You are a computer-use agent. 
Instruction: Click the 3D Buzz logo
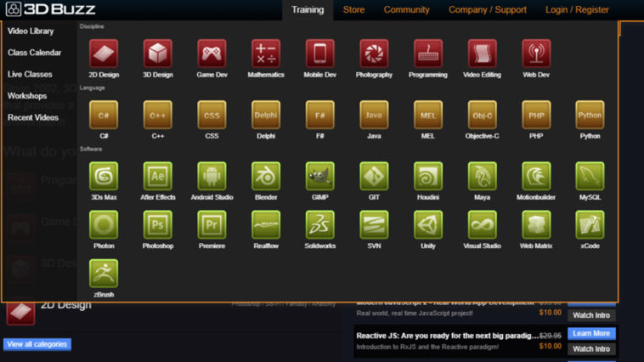coord(50,9)
